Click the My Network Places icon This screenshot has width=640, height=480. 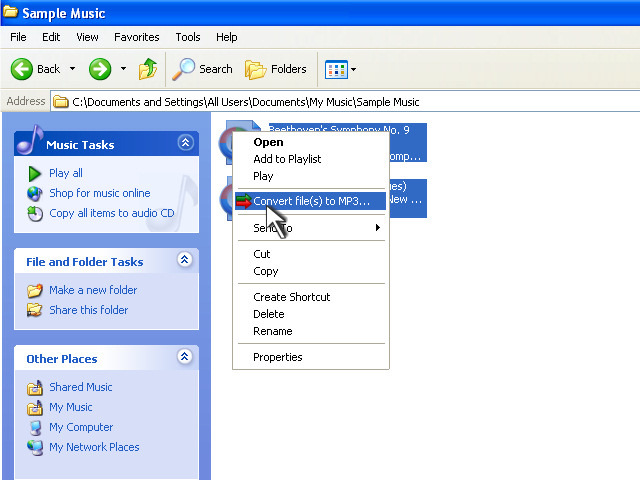pyautogui.click(x=35, y=447)
